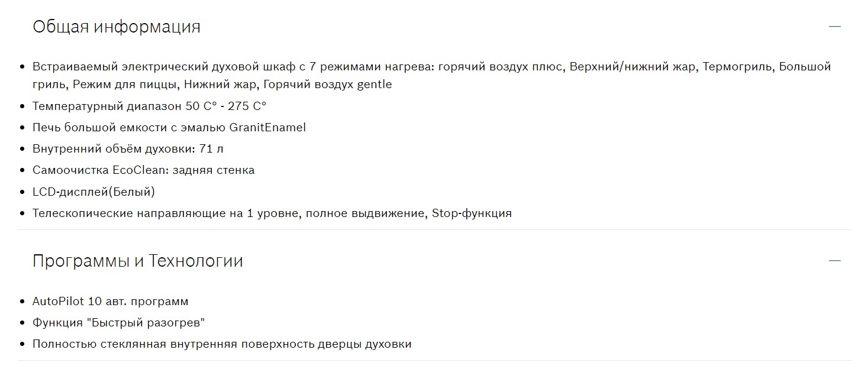
Task: Click the Полностью стеклянная внутренняя поверхность line
Action: tap(222, 344)
